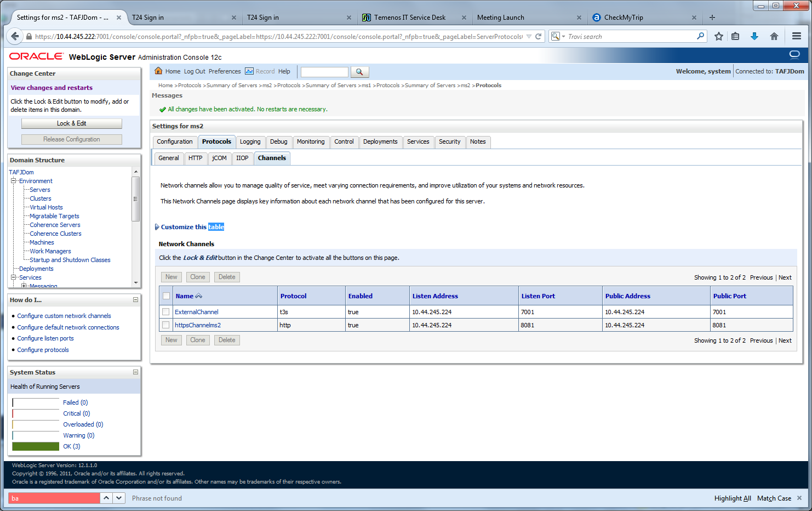Switch to the Logging tab

[250, 141]
